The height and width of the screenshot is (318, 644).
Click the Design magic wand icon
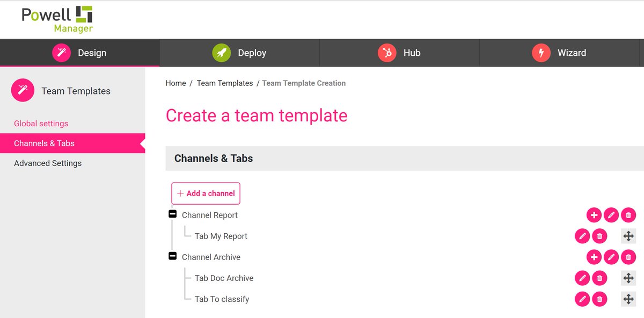click(x=62, y=53)
